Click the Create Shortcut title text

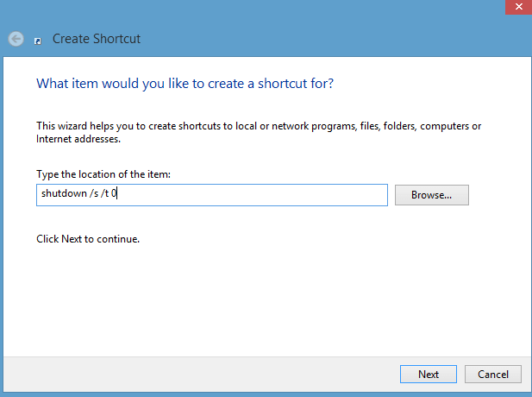coord(97,39)
